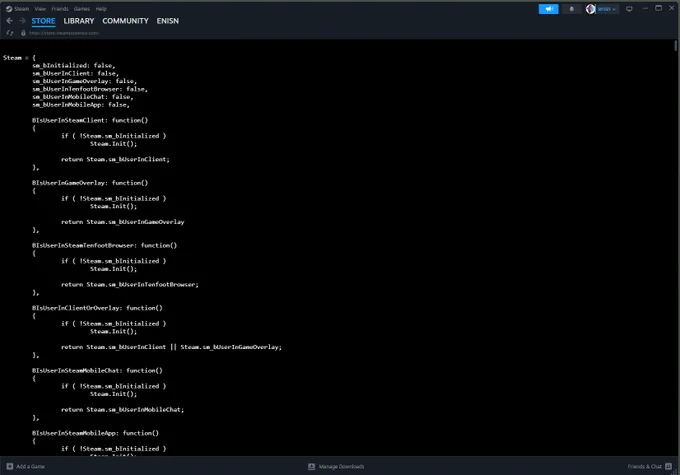Click the "Steam = {" line at the top

20,58
